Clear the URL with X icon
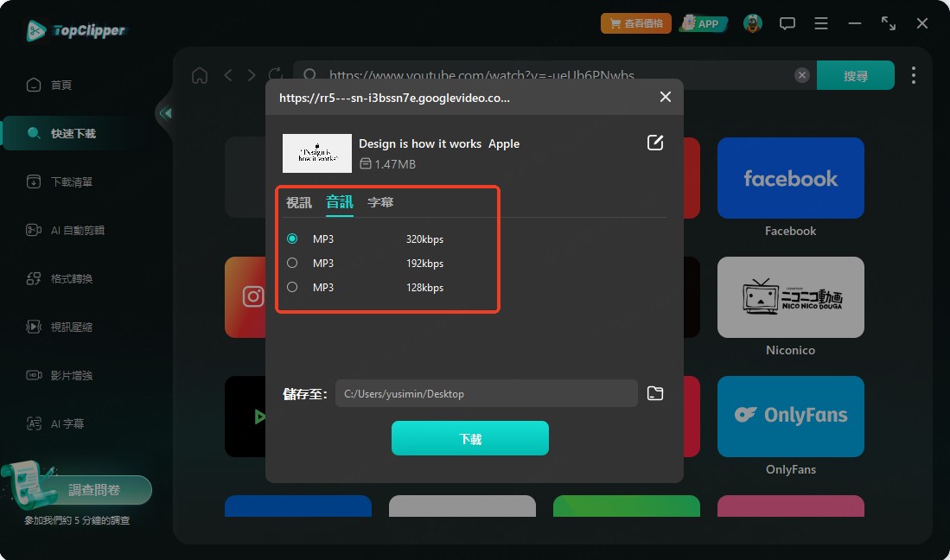This screenshot has width=950, height=560. [x=801, y=75]
